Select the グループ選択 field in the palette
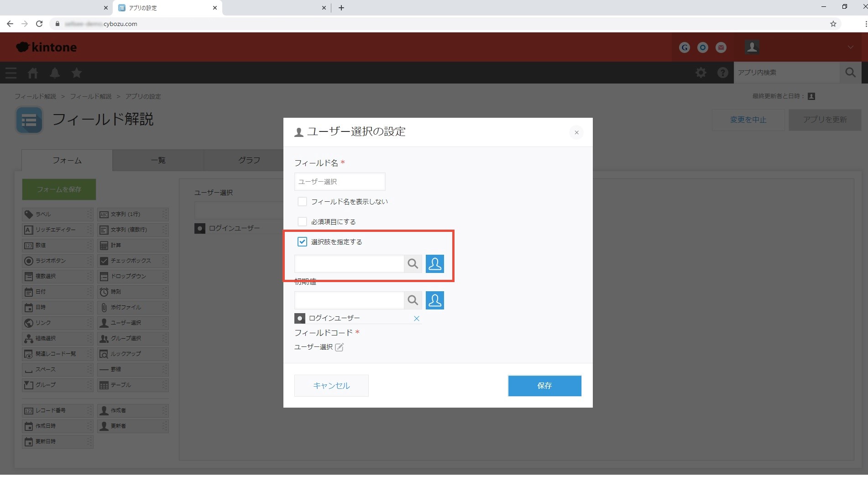This screenshot has width=868, height=477. coord(133,339)
